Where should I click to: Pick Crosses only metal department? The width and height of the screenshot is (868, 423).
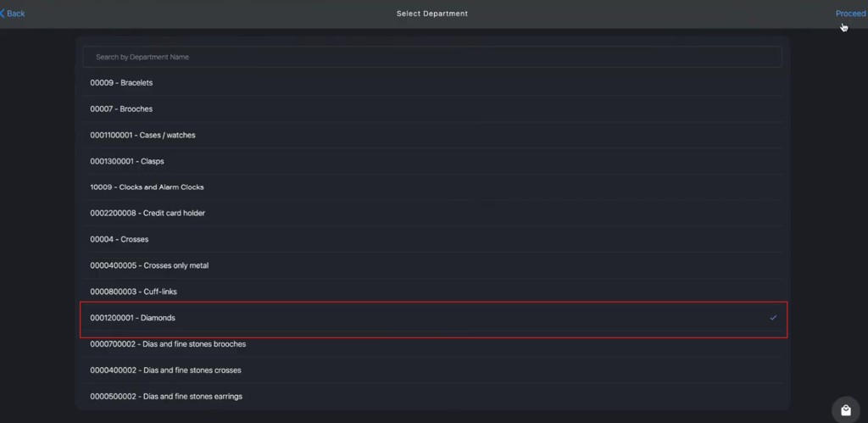click(431, 265)
